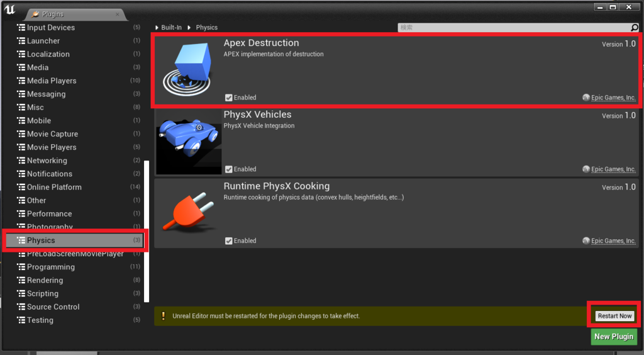Maximize the Plugins window
This screenshot has width=644, height=355.
613,7
